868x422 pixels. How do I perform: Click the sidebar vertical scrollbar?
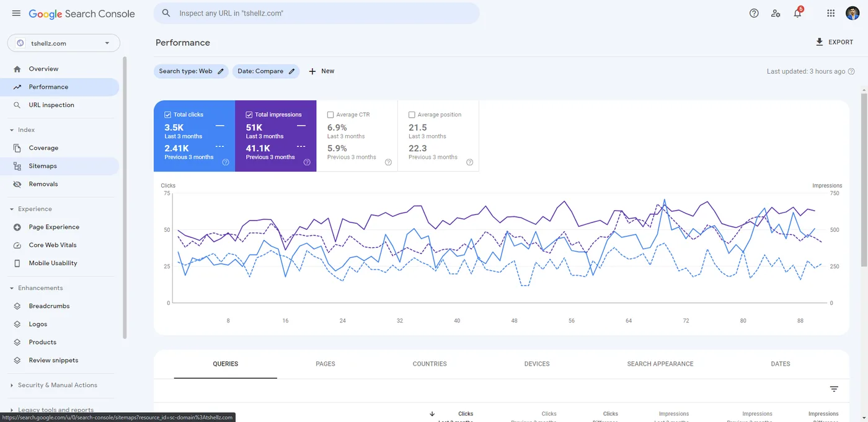pyautogui.click(x=125, y=198)
